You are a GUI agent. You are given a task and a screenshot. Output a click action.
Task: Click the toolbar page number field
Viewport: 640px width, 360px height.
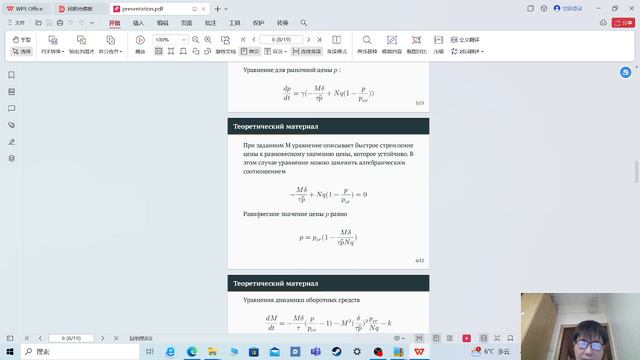pos(281,40)
